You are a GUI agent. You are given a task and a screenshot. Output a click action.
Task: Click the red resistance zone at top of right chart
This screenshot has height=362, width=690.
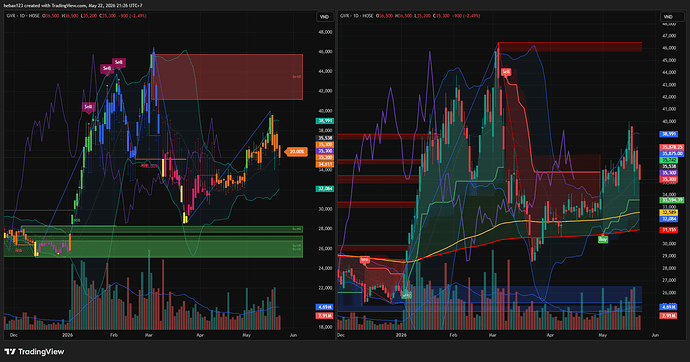[x=570, y=47]
